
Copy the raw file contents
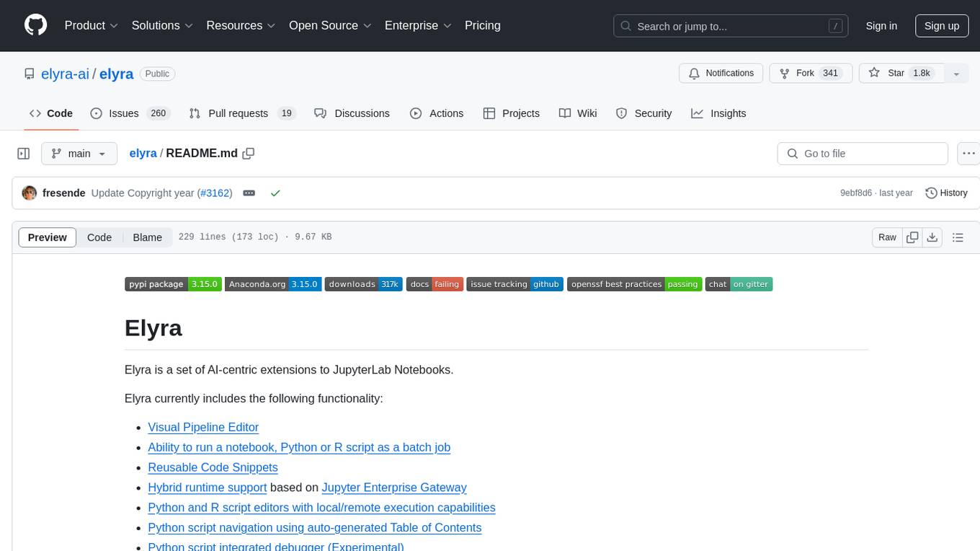[x=912, y=237]
